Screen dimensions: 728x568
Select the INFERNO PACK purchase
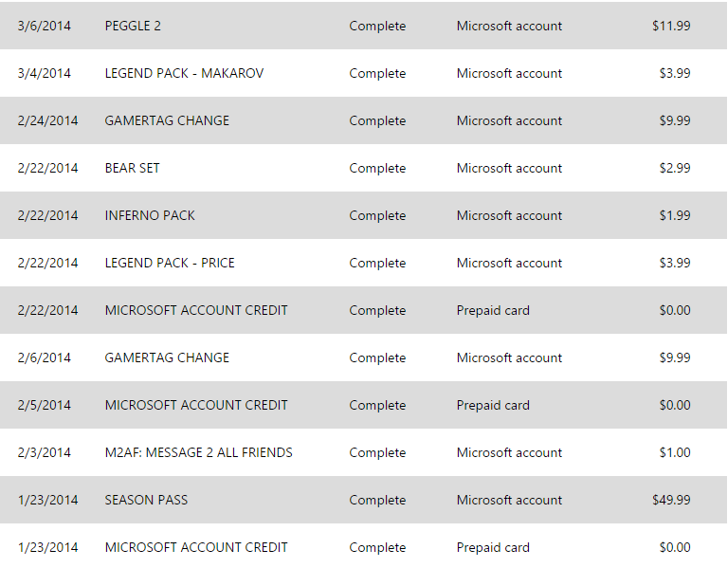(x=150, y=215)
